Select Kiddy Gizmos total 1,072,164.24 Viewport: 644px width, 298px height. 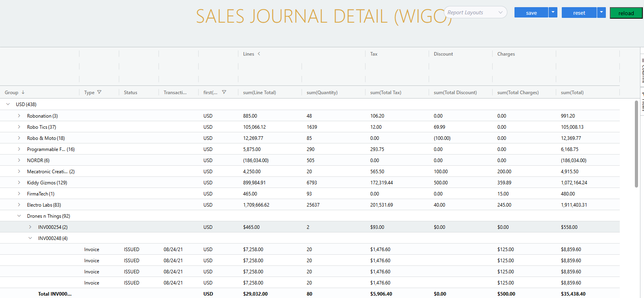(x=574, y=183)
